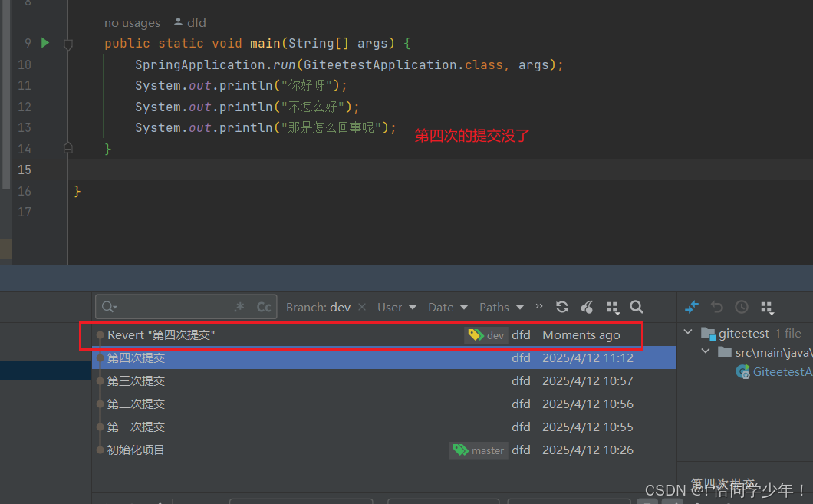Viewport: 813px width, 504px height.
Task: Click the master branch tag label
Action: click(x=478, y=450)
